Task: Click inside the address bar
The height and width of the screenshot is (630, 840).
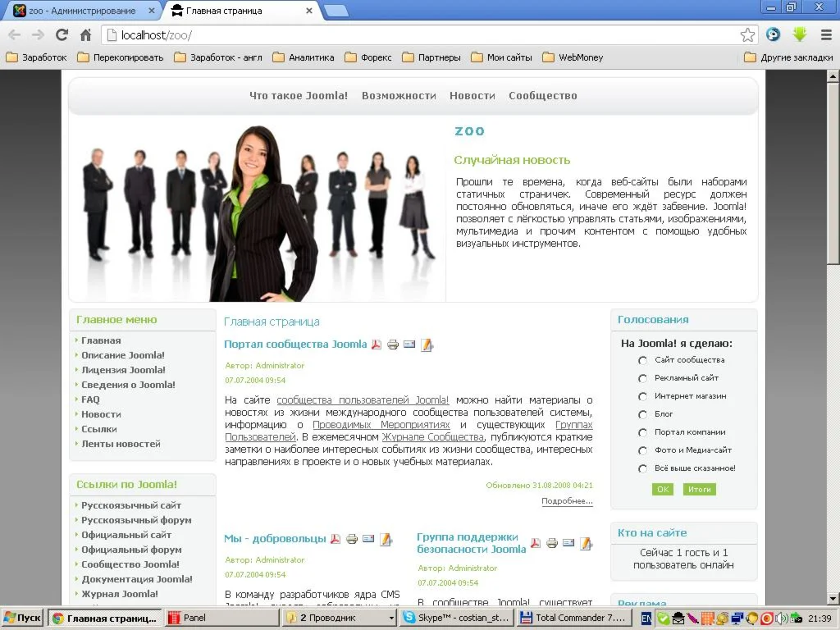Action: pos(328,35)
